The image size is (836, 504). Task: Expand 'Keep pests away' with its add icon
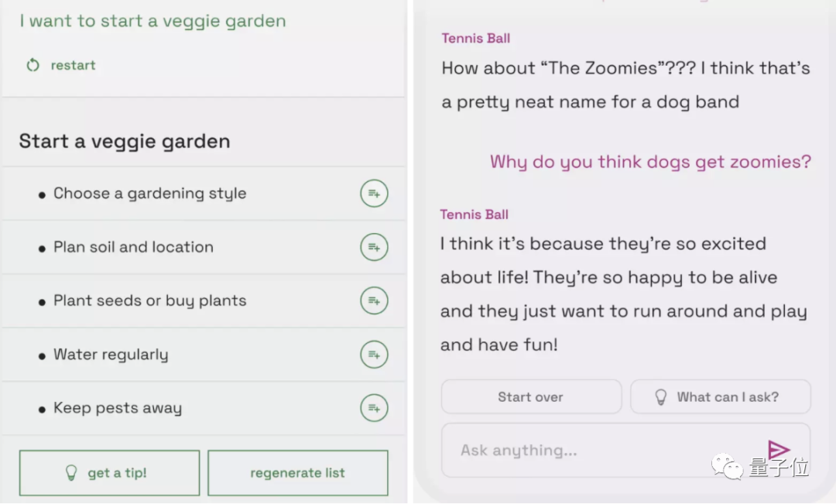(x=374, y=408)
